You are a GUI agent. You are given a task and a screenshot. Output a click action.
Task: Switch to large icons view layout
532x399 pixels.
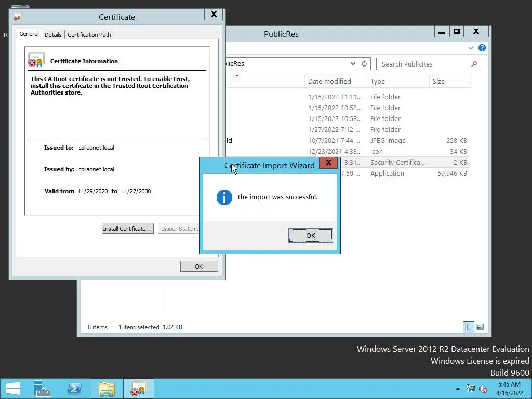pos(480,327)
